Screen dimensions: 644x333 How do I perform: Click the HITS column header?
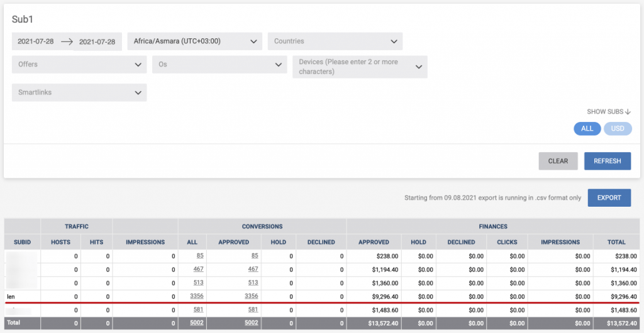(96, 242)
